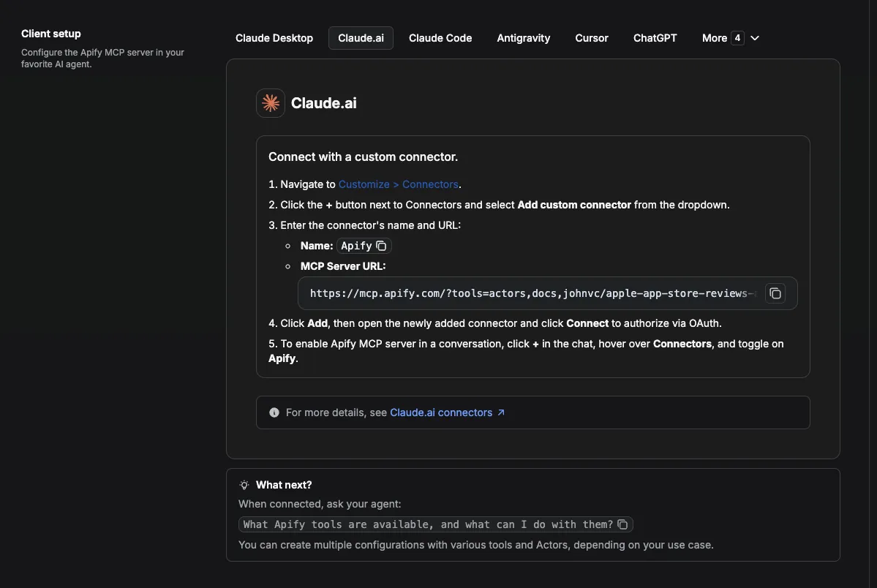The width and height of the screenshot is (877, 588).
Task: Click the "Claude.ai" panel title
Action: [x=324, y=103]
